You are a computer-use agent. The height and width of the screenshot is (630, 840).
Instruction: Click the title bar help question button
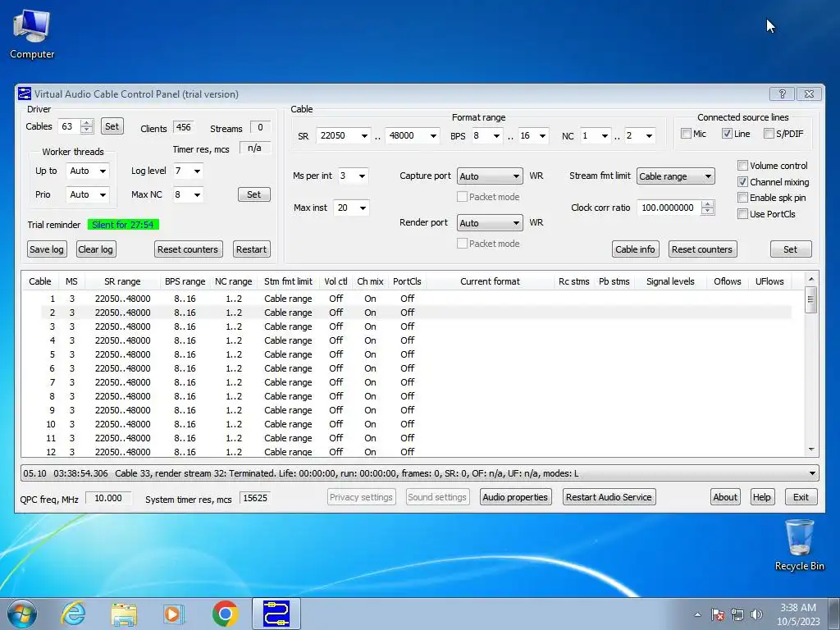point(782,94)
